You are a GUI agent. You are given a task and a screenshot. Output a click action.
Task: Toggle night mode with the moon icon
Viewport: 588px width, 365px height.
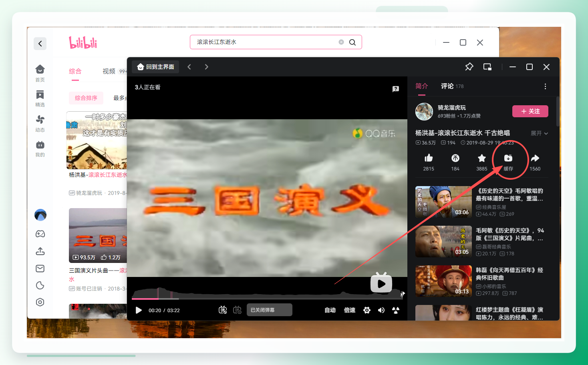click(40, 285)
